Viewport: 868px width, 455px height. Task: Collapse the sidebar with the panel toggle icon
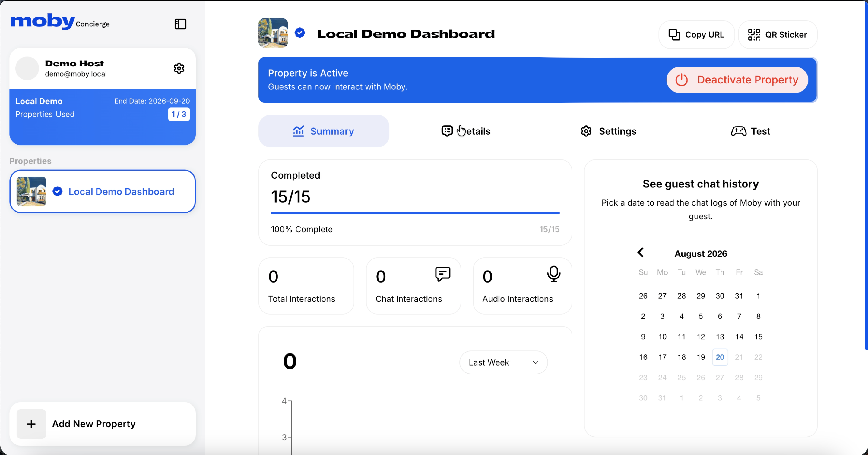point(180,24)
